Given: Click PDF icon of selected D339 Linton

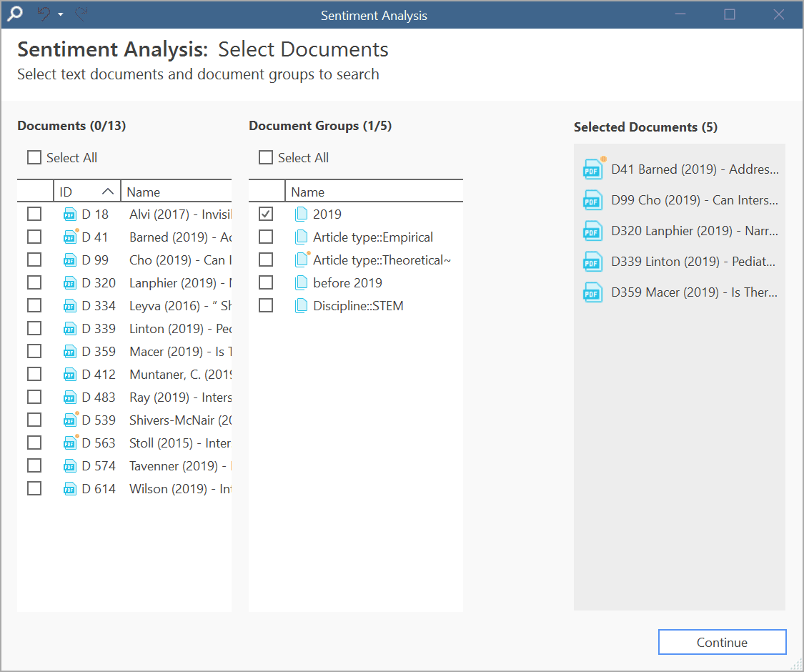Looking at the screenshot, I should [593, 262].
